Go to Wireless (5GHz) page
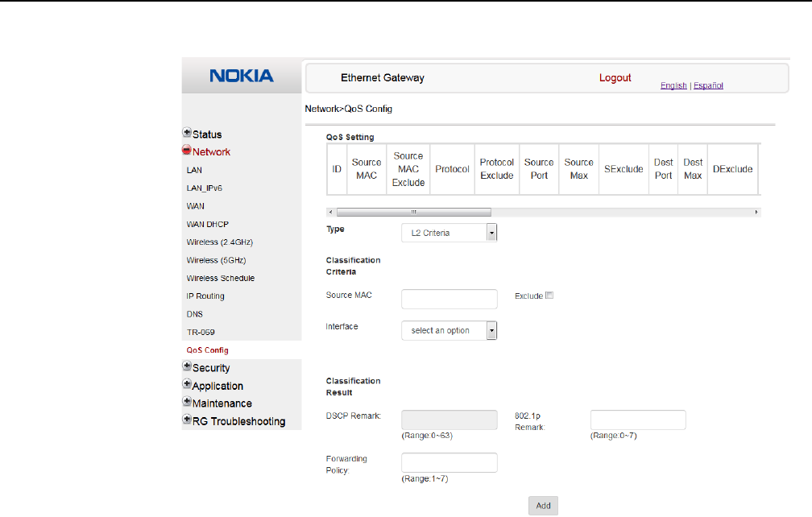The width and height of the screenshot is (812, 517). (x=216, y=260)
